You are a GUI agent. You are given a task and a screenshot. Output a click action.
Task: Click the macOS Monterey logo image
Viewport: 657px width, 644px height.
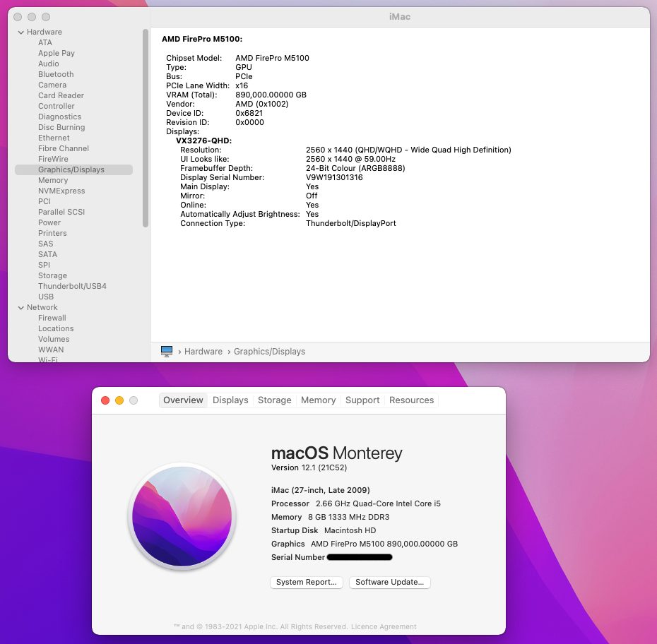[x=182, y=517]
